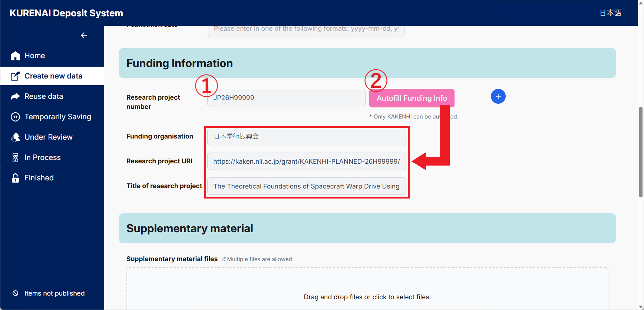The height and width of the screenshot is (310, 644).
Task: Click the KURENAI Deposit System title
Action: pos(66,13)
